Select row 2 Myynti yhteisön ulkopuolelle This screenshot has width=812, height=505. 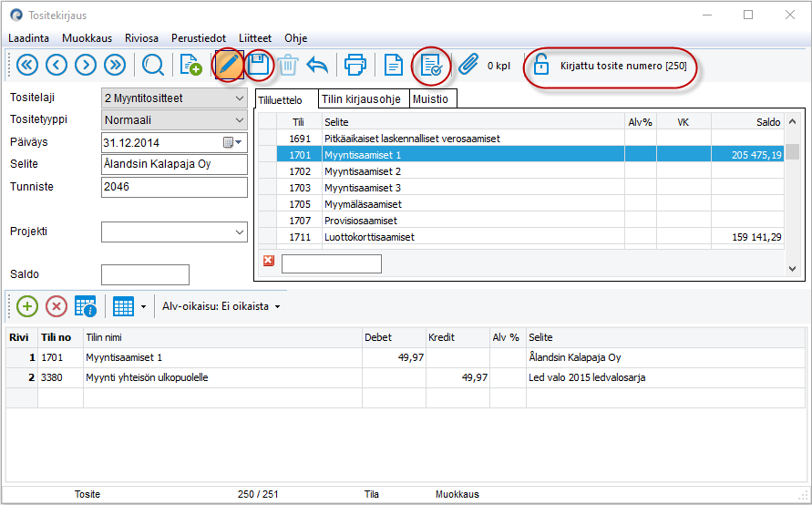pyautogui.click(x=406, y=377)
